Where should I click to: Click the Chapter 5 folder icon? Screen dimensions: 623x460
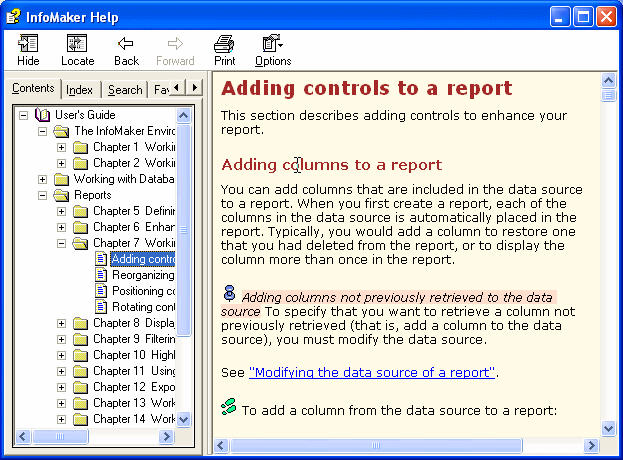[x=80, y=211]
